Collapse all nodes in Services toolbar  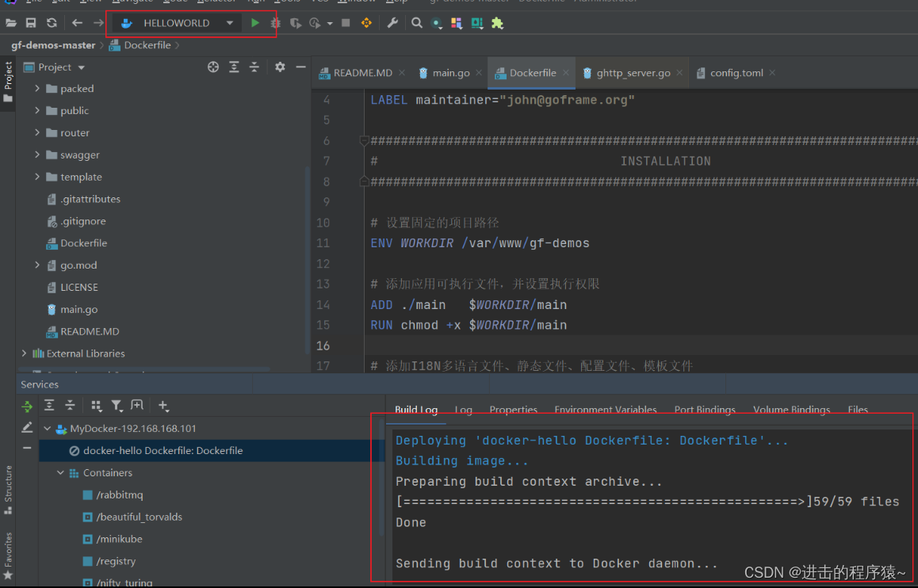tap(70, 406)
